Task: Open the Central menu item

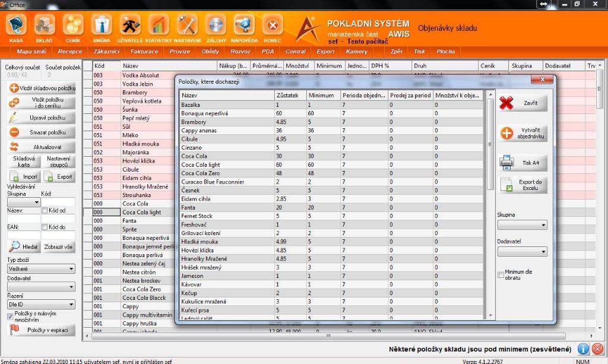Action: (296, 52)
